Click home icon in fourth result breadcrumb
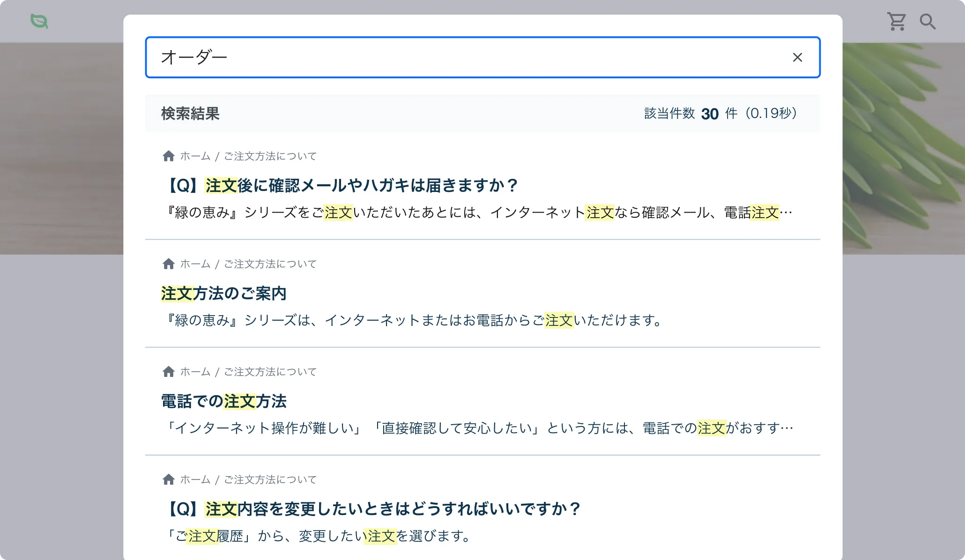Viewport: 965px width, 560px height. tap(169, 479)
